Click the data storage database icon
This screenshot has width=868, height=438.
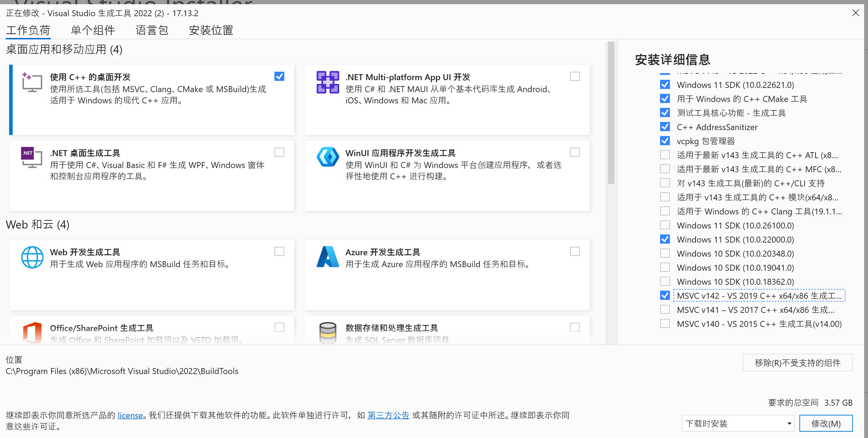tap(328, 332)
